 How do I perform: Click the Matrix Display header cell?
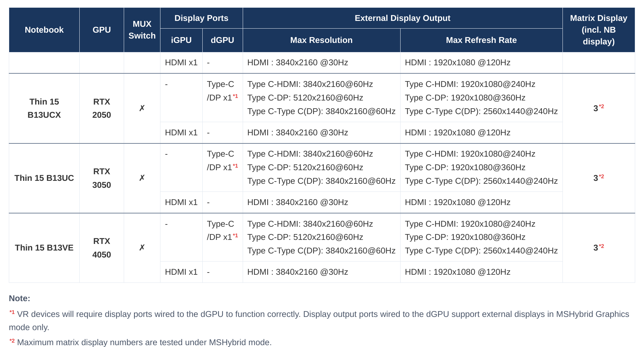598,30
